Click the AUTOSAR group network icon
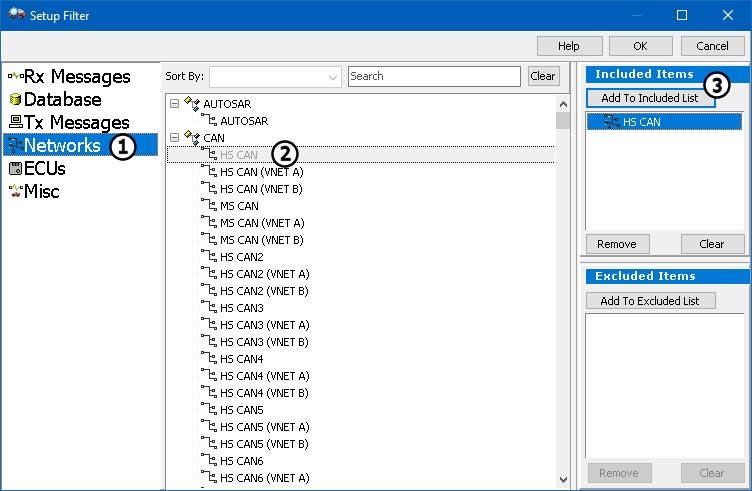This screenshot has height=491, width=752. pyautogui.click(x=192, y=103)
